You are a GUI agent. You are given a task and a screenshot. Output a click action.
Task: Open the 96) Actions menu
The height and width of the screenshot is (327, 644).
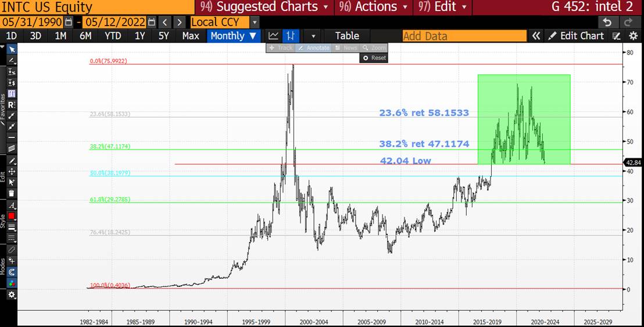point(373,7)
